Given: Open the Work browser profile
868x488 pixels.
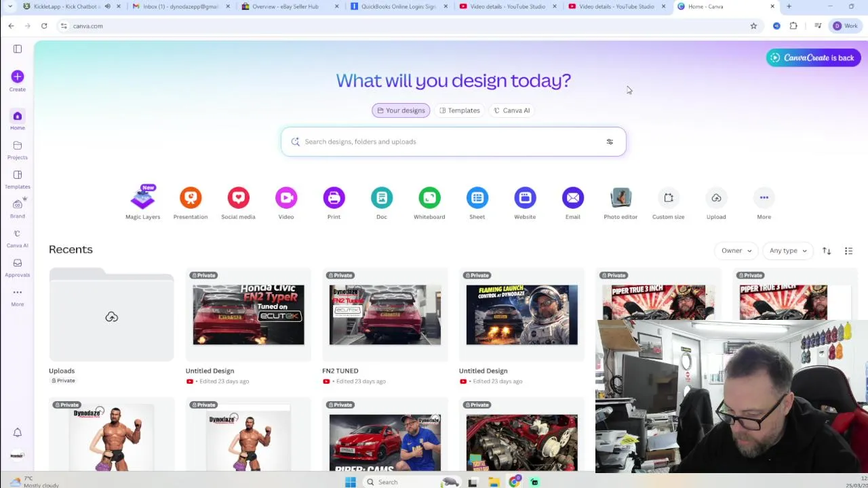Looking at the screenshot, I should point(846,26).
